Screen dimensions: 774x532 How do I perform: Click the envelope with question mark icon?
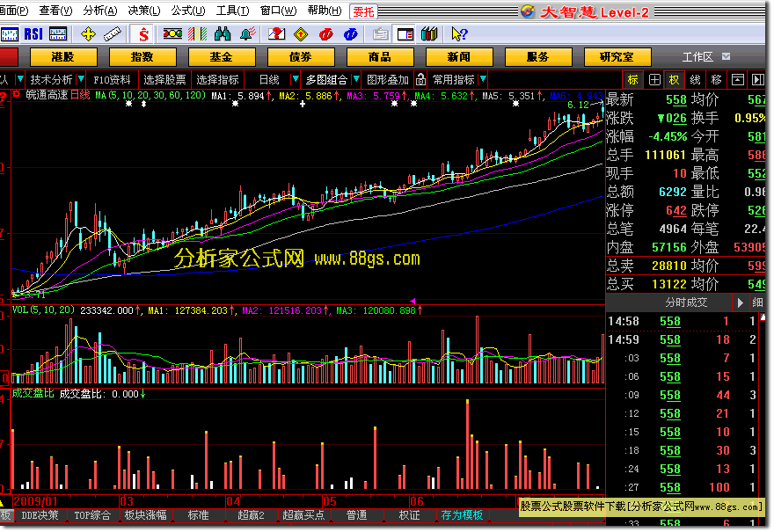point(276,33)
